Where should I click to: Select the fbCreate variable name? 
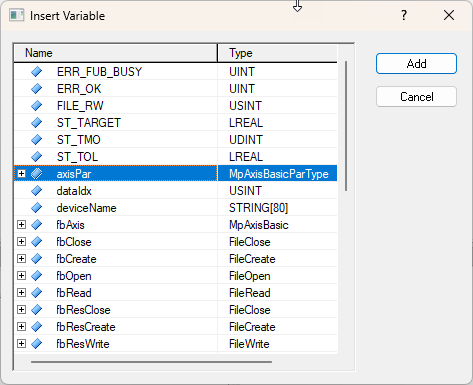[76, 259]
